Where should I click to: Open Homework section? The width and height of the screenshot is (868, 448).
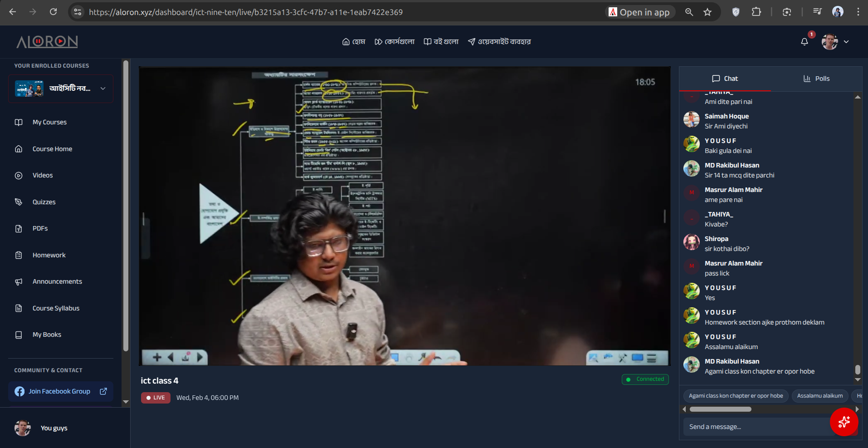(49, 255)
